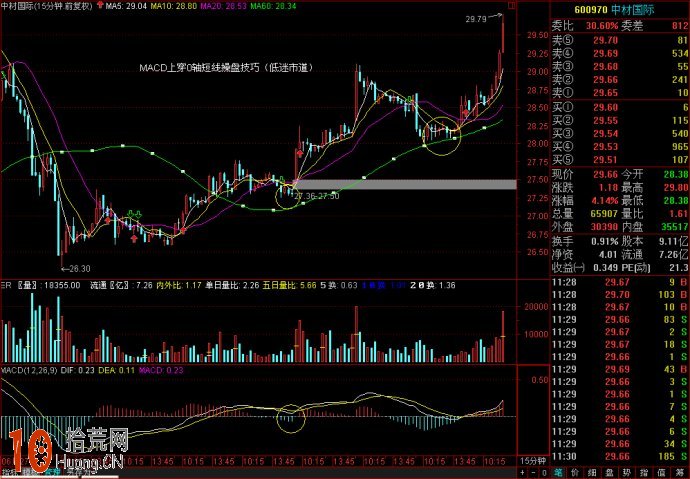Click the 外盘 30390 value
Viewport: 690px width, 479px height.
(604, 227)
